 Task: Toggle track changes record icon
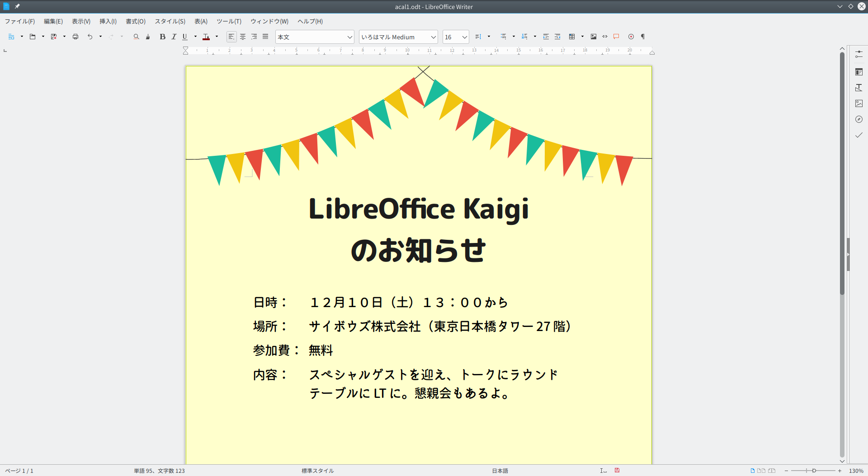631,37
